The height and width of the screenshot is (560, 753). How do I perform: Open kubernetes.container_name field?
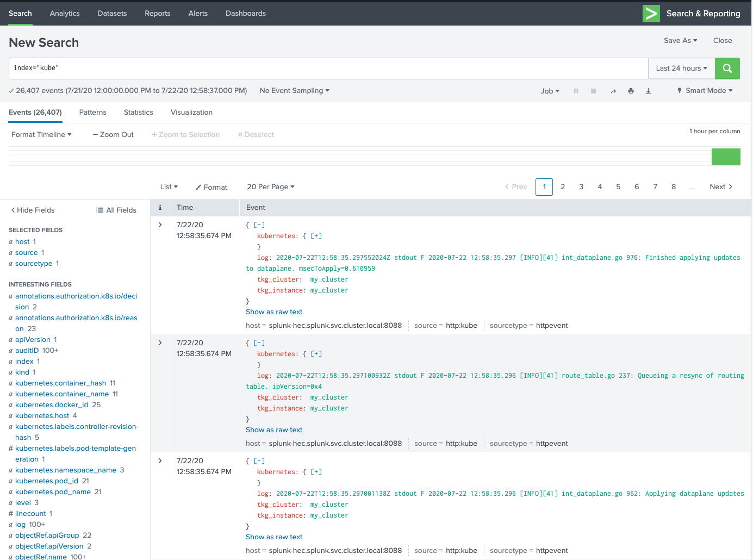coord(62,394)
